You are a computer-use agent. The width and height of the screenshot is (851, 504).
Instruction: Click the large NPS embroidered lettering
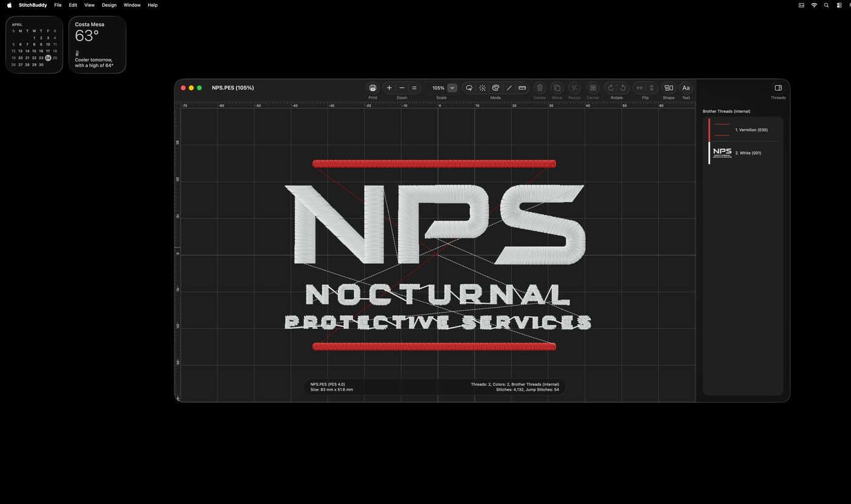(435, 225)
